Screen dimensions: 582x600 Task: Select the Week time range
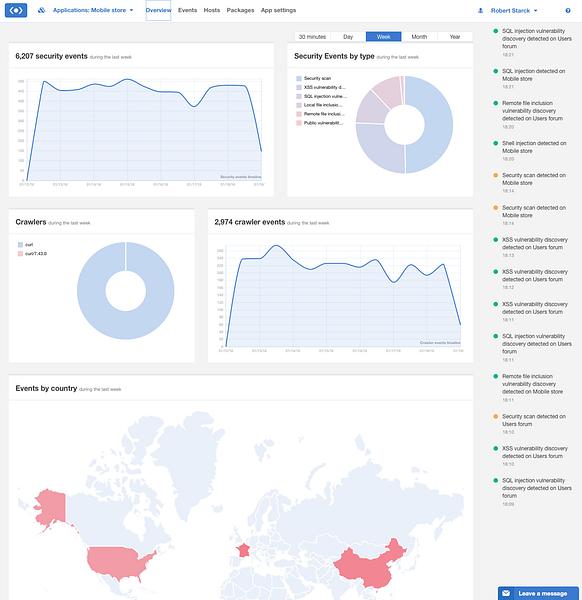click(x=383, y=37)
